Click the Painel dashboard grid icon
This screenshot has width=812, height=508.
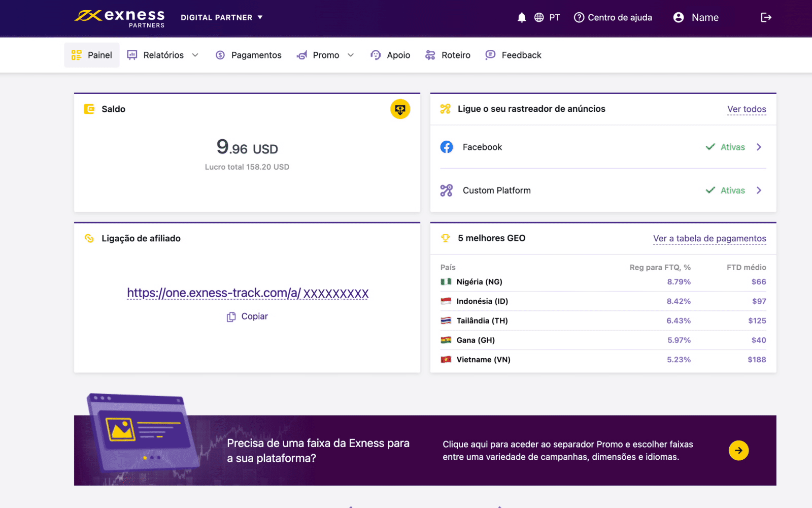[77, 55]
